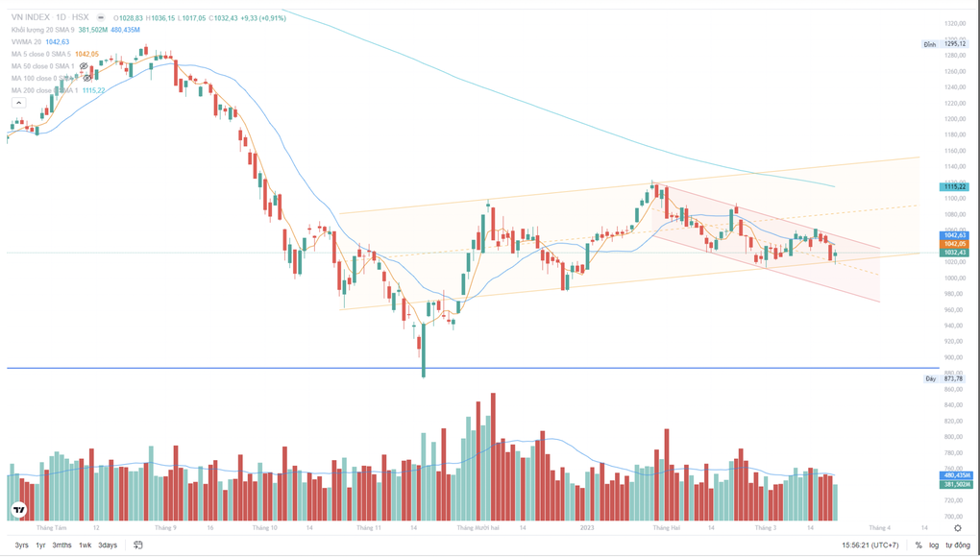Toggle auto scale (tự động)
The height and width of the screenshot is (557, 980).
[957, 545]
